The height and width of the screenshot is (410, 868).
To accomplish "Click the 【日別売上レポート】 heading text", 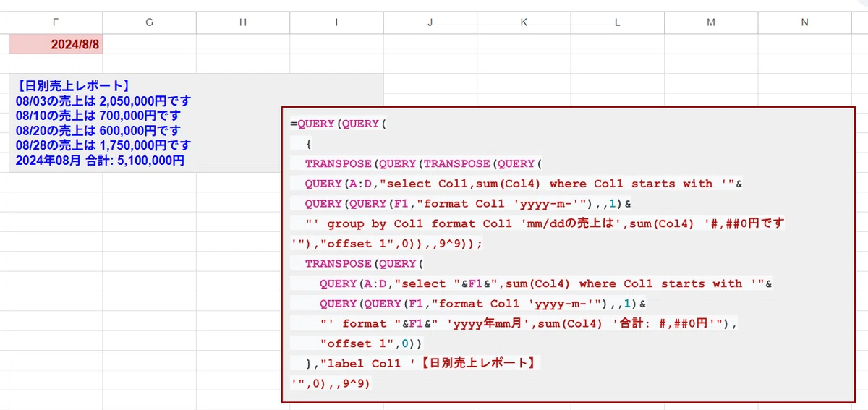I will 72,86.
